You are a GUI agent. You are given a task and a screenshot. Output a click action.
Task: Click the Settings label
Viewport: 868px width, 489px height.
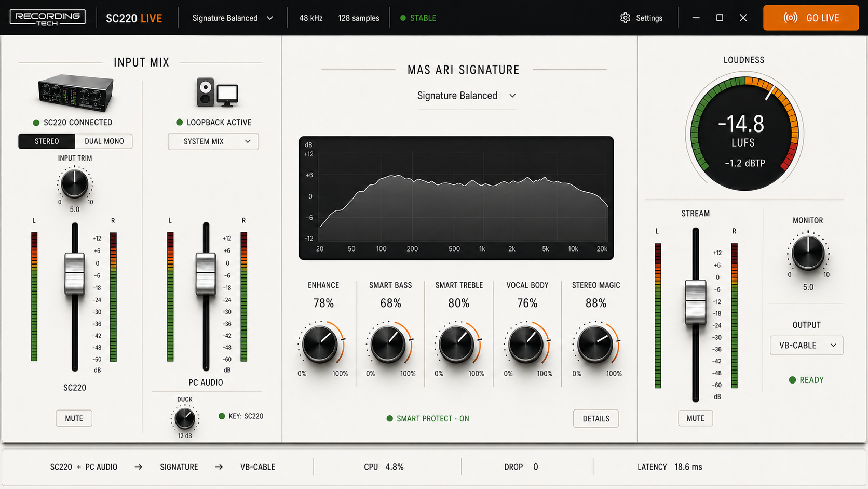click(x=649, y=18)
